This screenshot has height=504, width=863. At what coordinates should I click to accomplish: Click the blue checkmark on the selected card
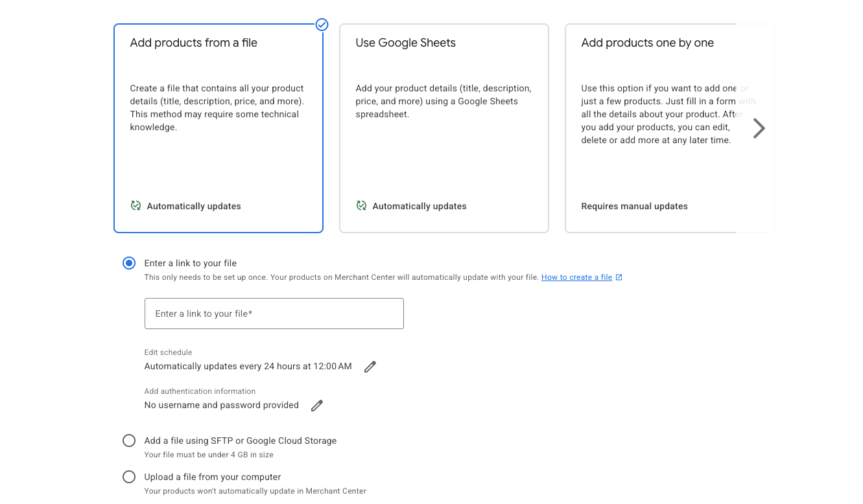(322, 25)
